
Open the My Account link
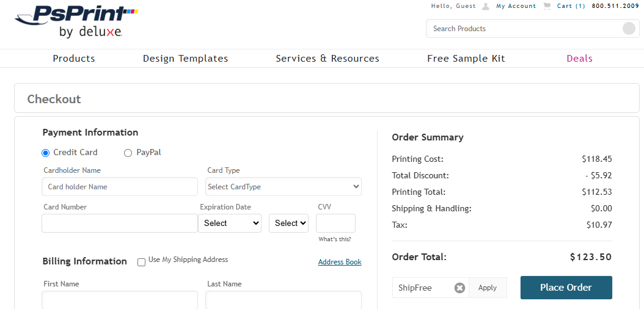click(x=516, y=6)
